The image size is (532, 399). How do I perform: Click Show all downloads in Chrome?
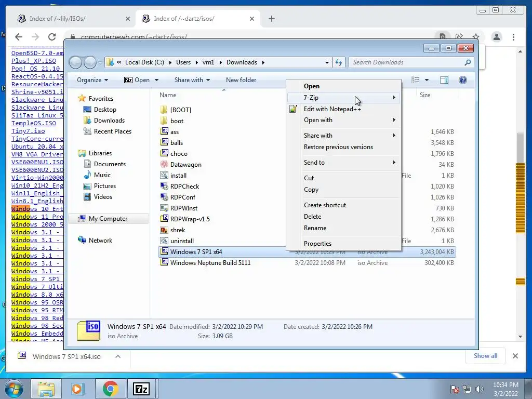click(x=486, y=356)
